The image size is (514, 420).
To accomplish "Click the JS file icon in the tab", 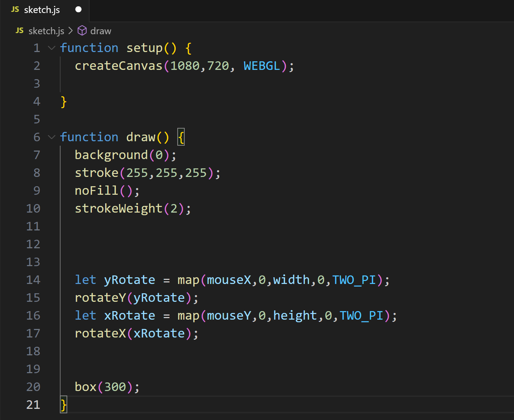I will pos(15,10).
